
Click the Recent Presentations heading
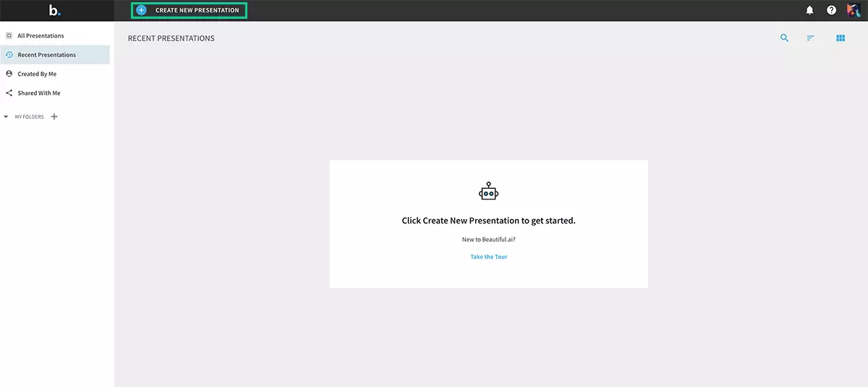(171, 38)
